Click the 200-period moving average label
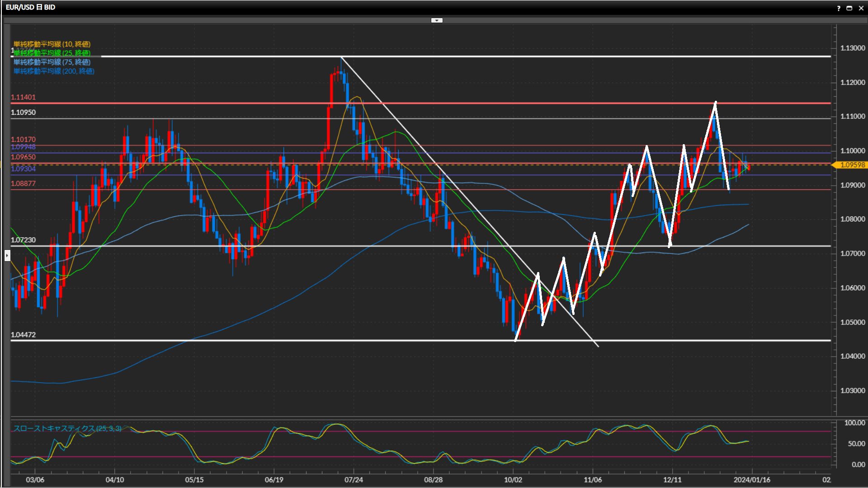The width and height of the screenshot is (868, 488). click(54, 71)
